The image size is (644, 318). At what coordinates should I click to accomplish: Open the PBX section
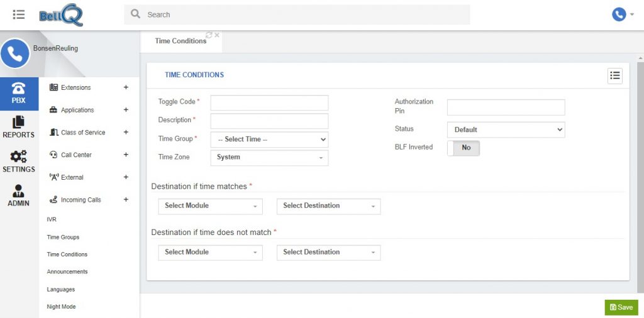[19, 94]
